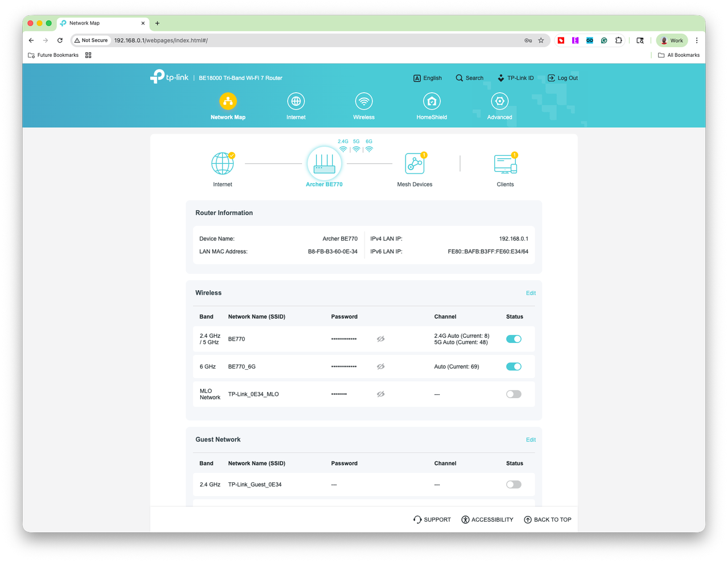
Task: Show the BE770 network password
Action: pos(380,339)
